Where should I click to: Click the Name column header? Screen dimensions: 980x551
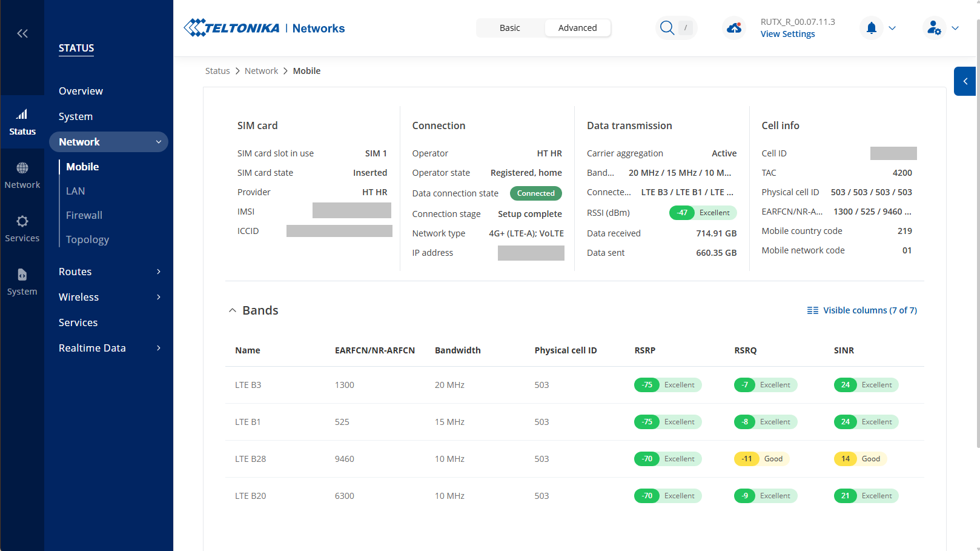point(248,350)
